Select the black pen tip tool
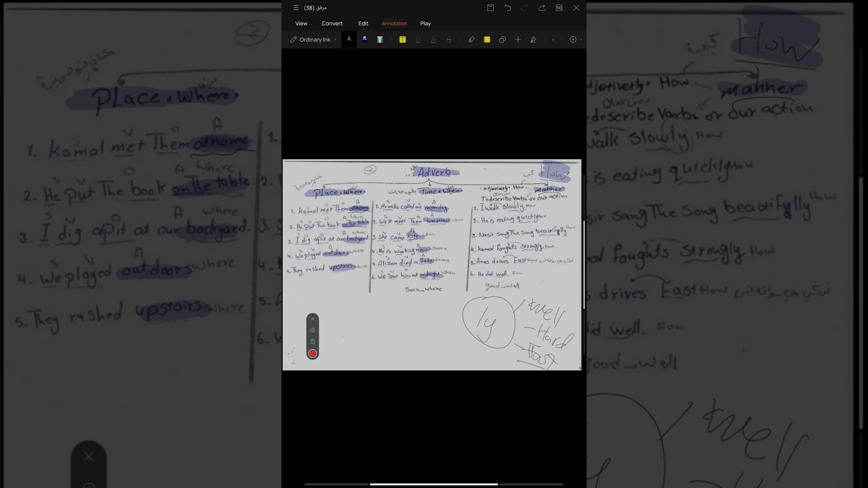 (349, 39)
